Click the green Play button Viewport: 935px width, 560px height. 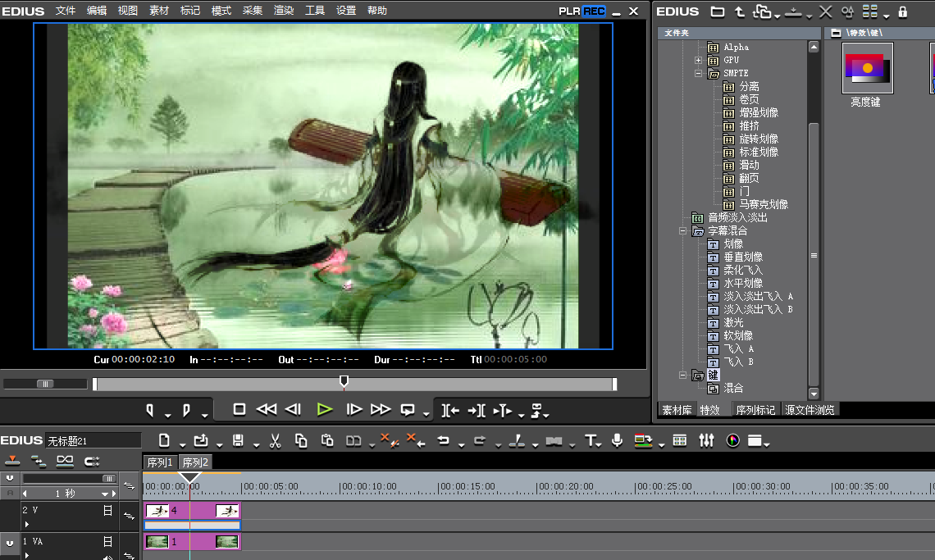coord(325,409)
